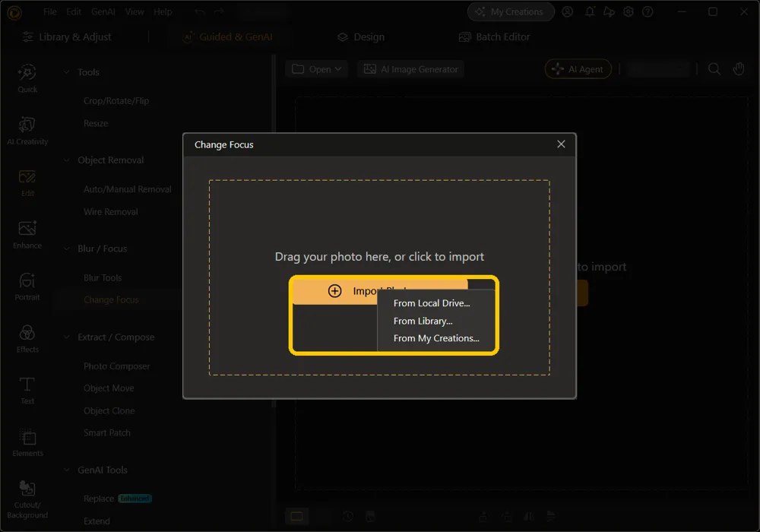
Task: Launch the AI Agent button
Action: click(x=578, y=69)
